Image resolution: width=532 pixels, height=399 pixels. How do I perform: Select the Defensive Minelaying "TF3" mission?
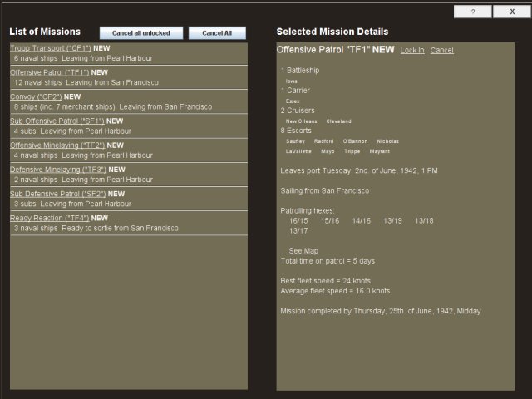tap(58, 169)
